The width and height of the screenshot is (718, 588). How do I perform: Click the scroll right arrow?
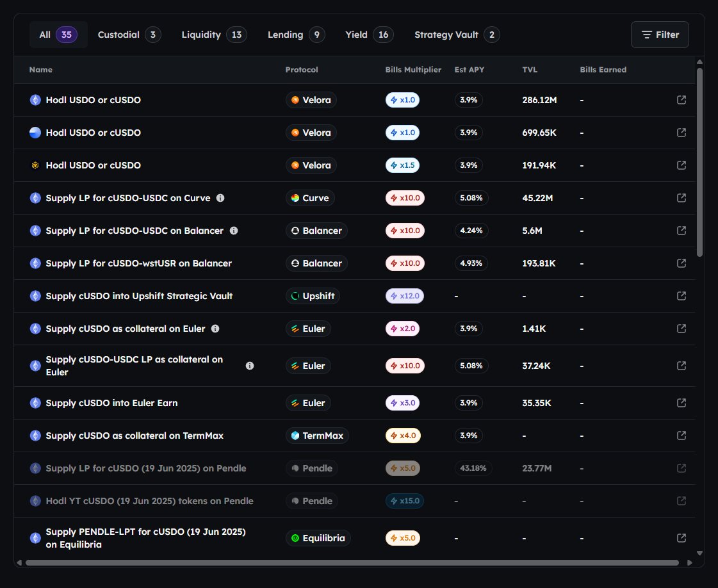(690, 562)
